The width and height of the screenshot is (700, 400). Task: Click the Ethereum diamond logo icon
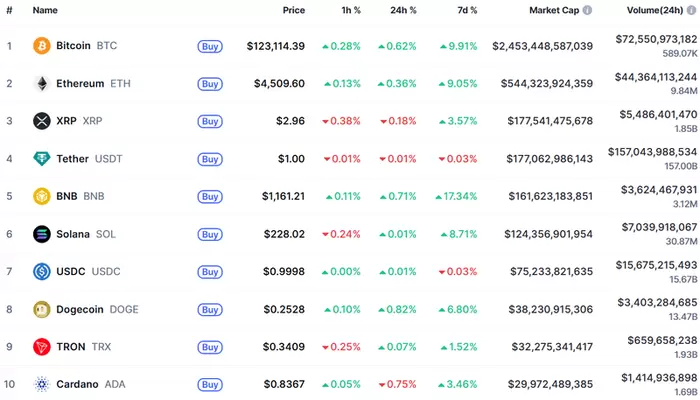coord(41,83)
